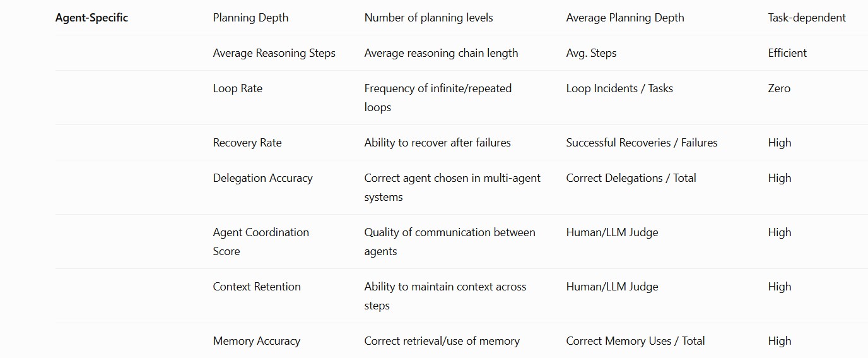Click the Delegation Accuracy metric name
The image size is (868, 358).
pos(263,178)
